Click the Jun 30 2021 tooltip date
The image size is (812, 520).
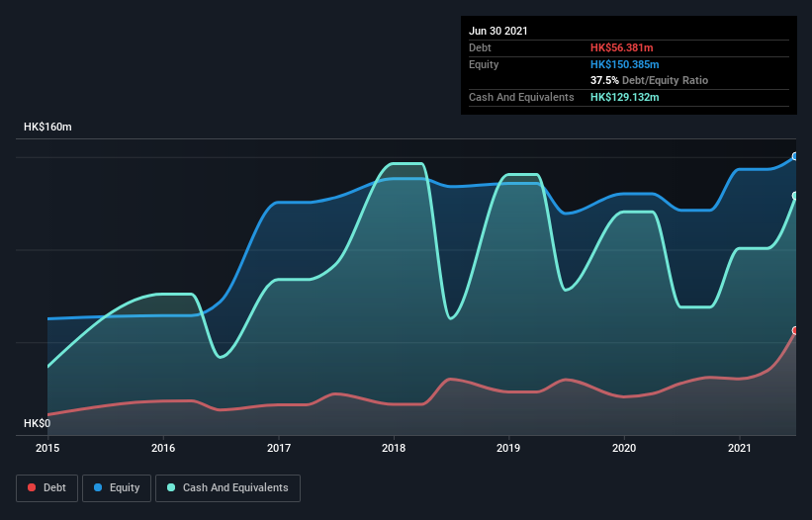(498, 31)
